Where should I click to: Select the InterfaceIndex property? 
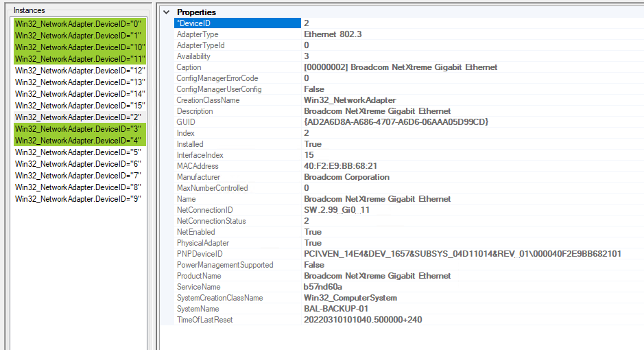pos(200,155)
